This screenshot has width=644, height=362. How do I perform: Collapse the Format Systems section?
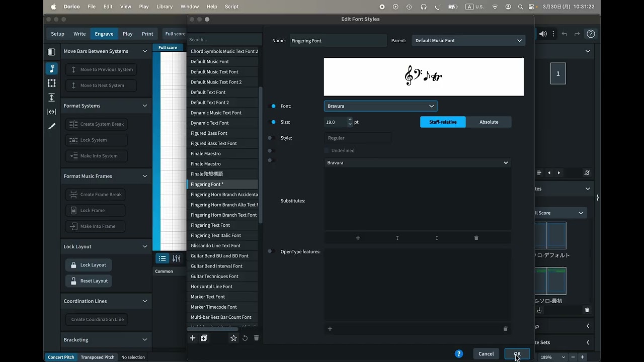point(145,106)
